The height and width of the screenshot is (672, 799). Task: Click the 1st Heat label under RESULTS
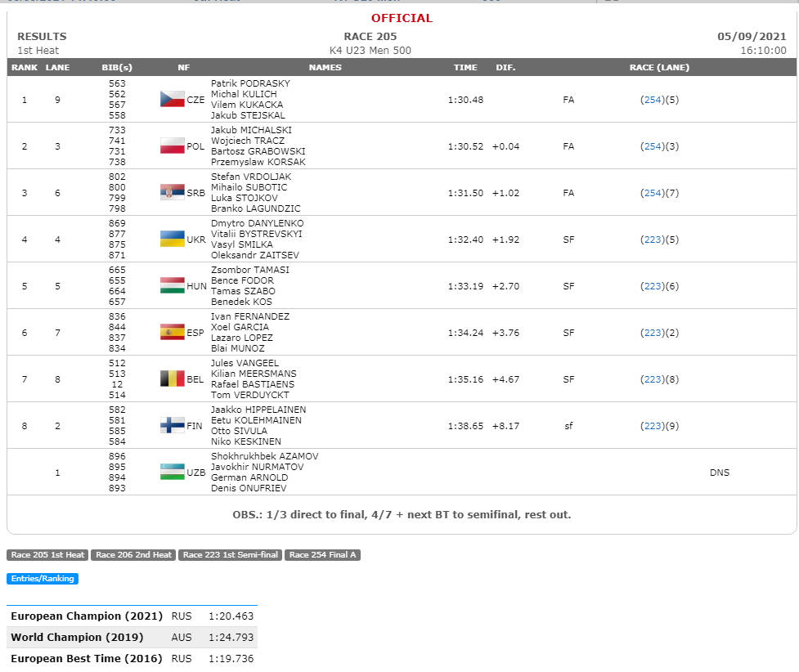click(38, 51)
